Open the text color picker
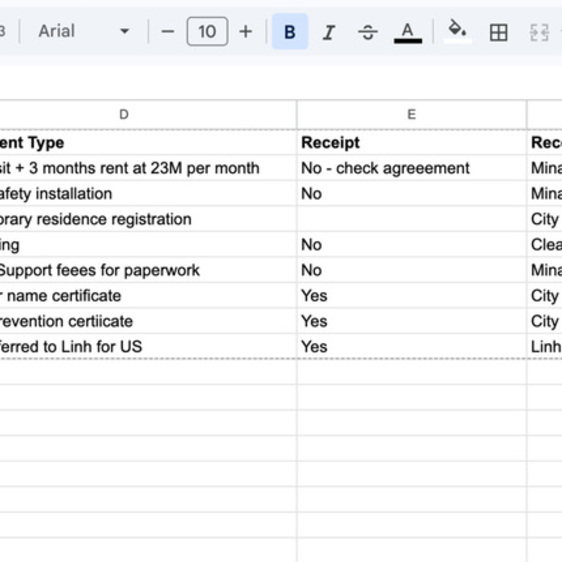 [x=408, y=32]
